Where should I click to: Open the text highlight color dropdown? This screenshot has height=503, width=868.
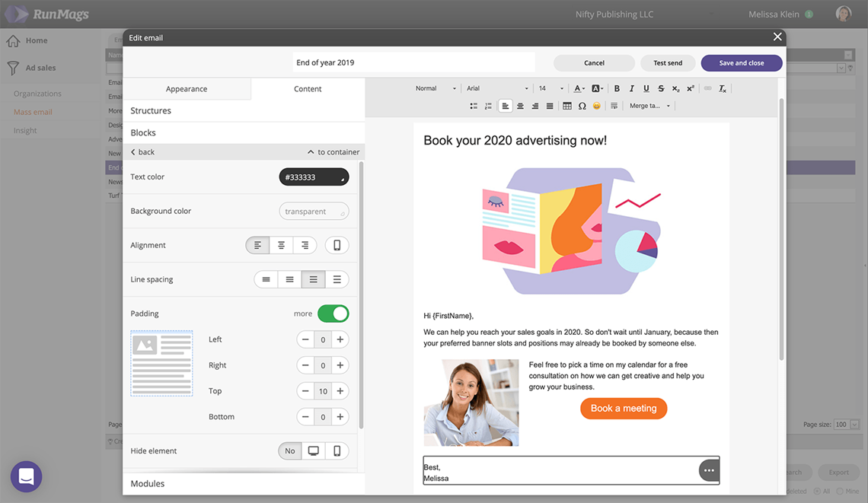(x=597, y=88)
